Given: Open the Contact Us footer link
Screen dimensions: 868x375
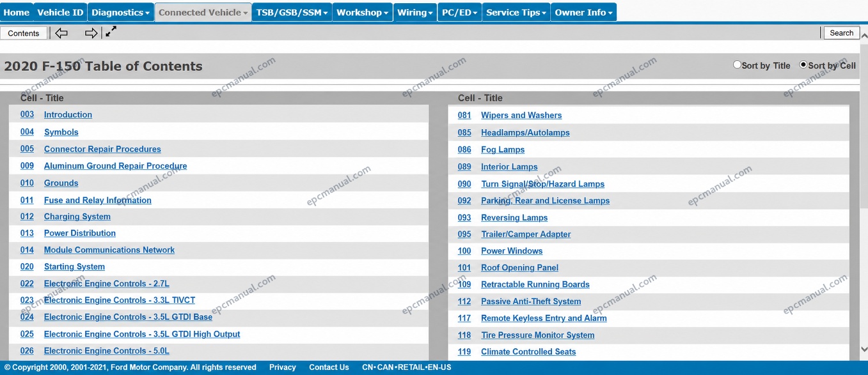Looking at the screenshot, I should (x=329, y=367).
